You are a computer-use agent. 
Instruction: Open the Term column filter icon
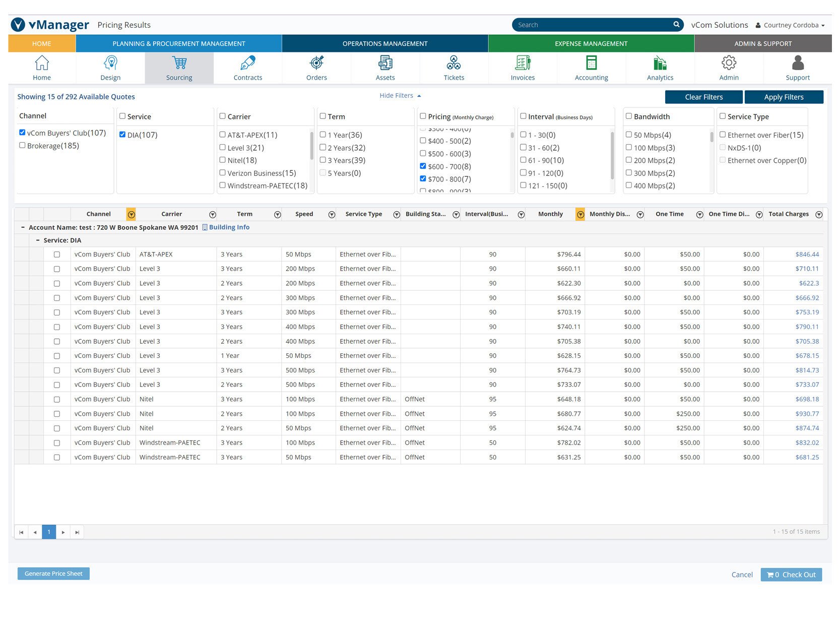pos(277,215)
